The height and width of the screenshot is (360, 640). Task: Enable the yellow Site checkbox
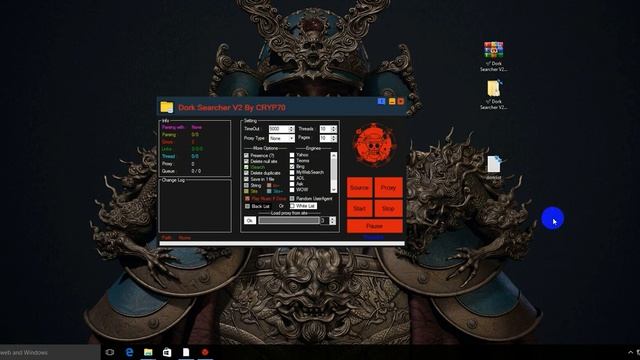click(x=246, y=191)
